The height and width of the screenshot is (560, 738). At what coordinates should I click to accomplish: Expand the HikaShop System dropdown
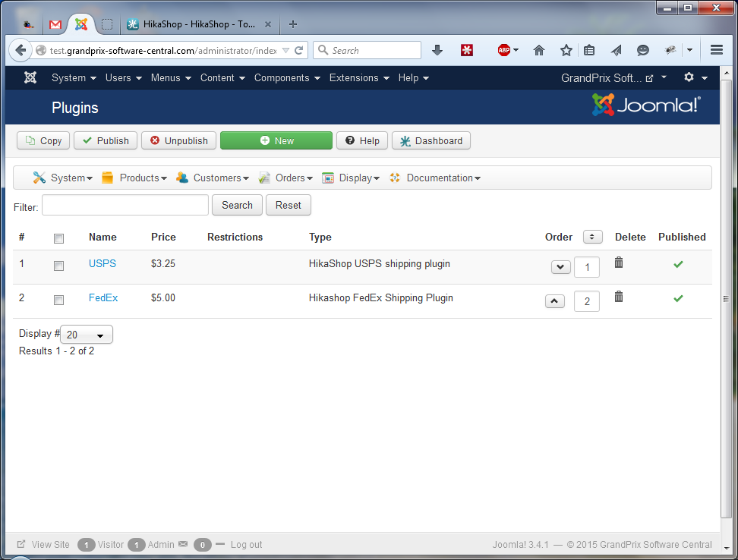62,178
